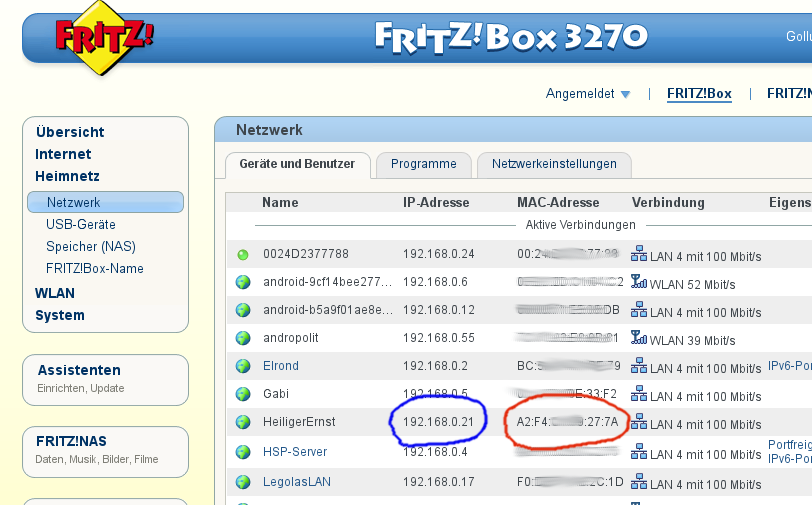Expand the WLAN menu section
The height and width of the screenshot is (505, 812).
(x=55, y=293)
